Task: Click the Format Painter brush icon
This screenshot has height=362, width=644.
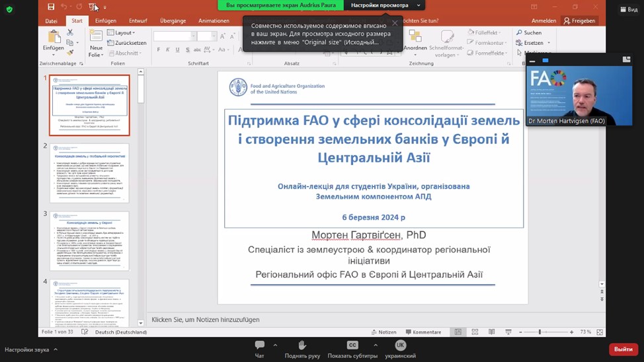Action: 70,53
